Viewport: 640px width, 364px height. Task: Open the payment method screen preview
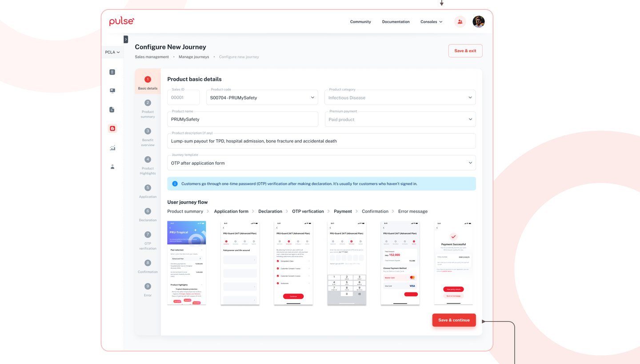pos(400,263)
